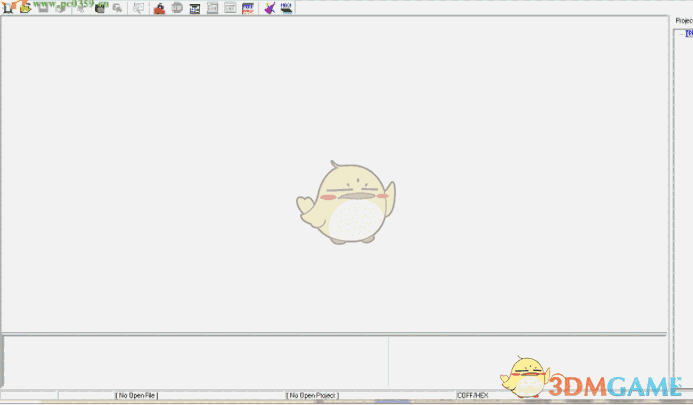Click the greyed-out Save disk icon
The width and height of the screenshot is (693, 405).
click(x=43, y=8)
